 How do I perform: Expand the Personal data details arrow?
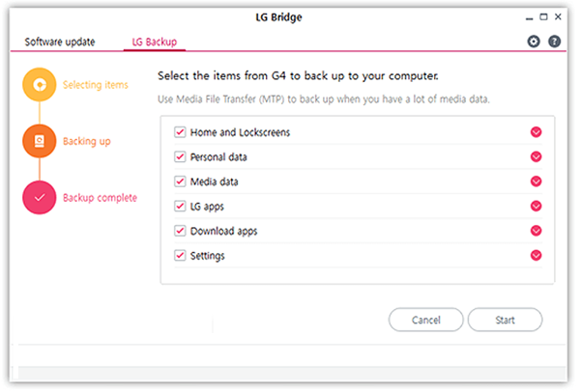point(536,156)
